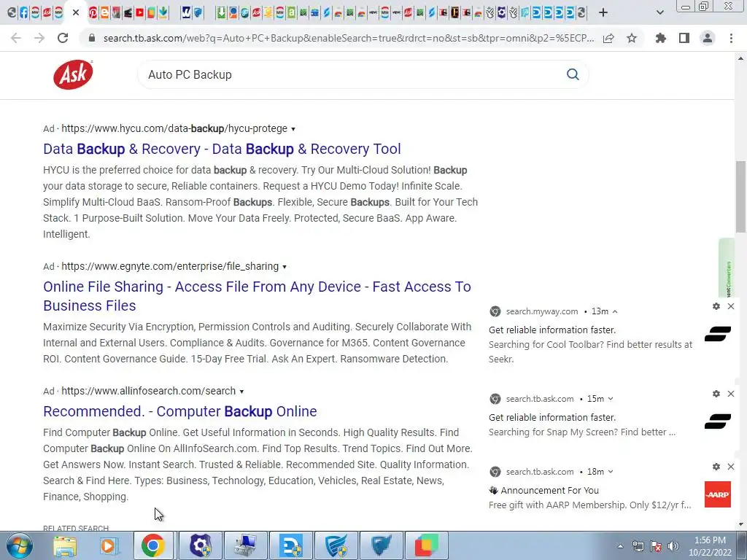Click the Seekr logo in Cool Toolbar notification
Image resolution: width=747 pixels, height=560 pixels.
pyautogui.click(x=718, y=334)
